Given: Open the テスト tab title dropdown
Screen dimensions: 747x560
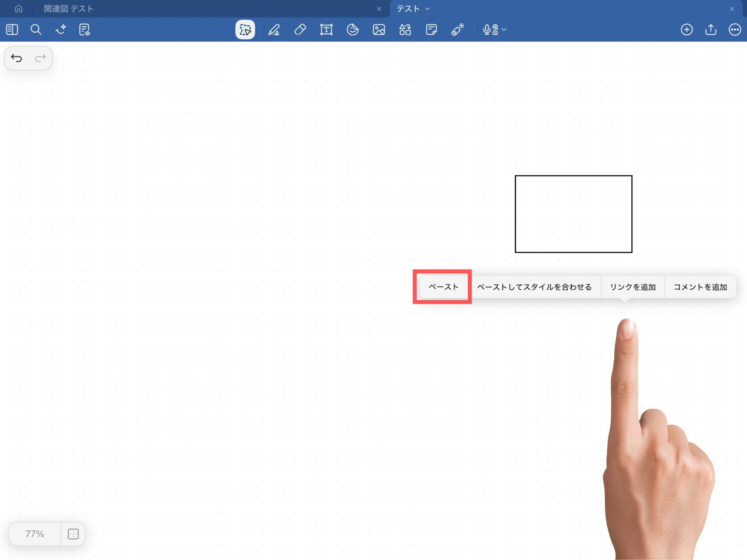Looking at the screenshot, I should 427,9.
